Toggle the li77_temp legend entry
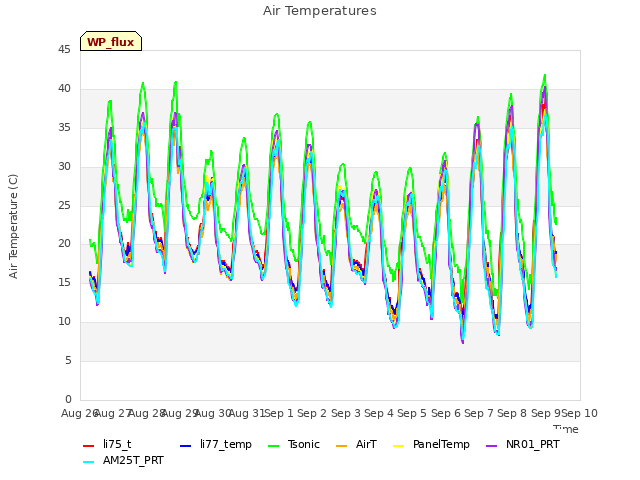Screen dimensions: 640x480 point(216,444)
